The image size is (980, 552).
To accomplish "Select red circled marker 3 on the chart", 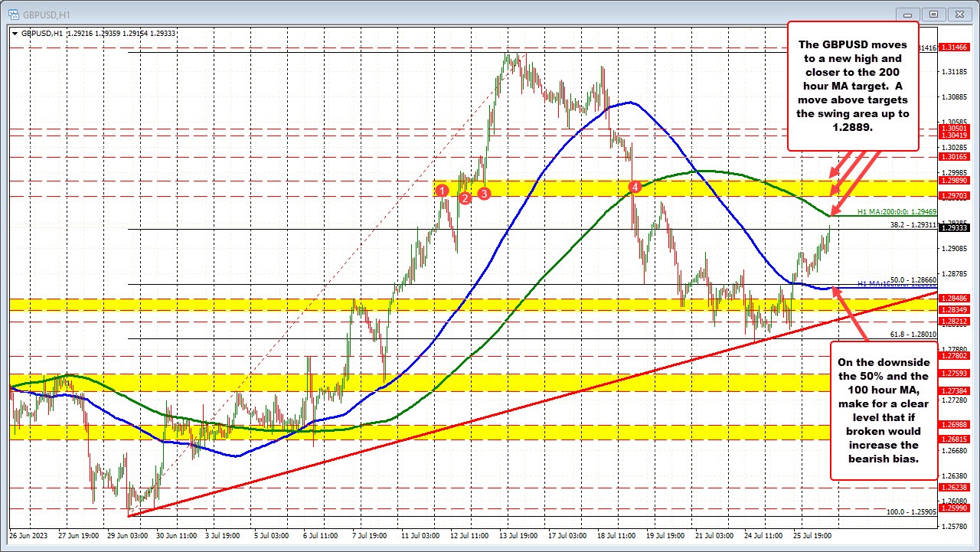I will (x=482, y=195).
